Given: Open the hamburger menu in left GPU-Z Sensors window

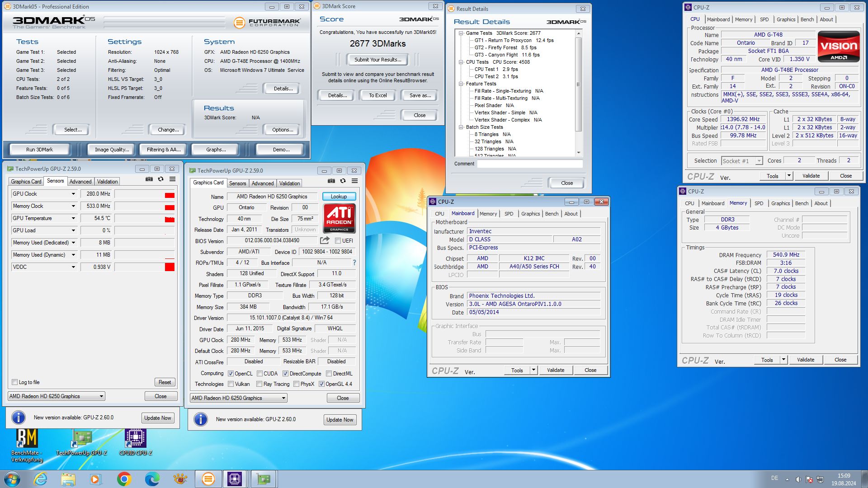Looking at the screenshot, I should pyautogui.click(x=172, y=179).
